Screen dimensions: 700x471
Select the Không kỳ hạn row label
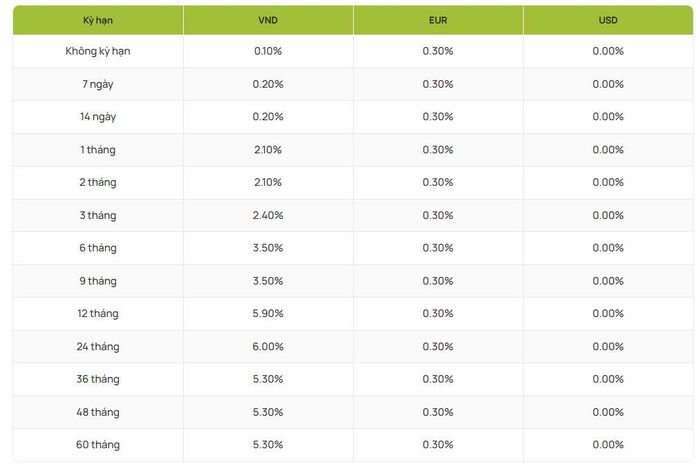[98, 51]
